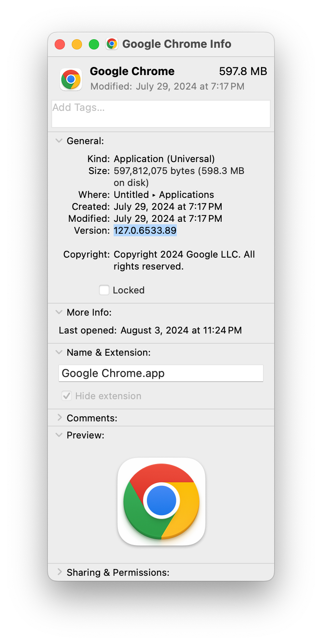The height and width of the screenshot is (644, 322).
Task: Click the Copyright 2024 Google LLC text
Action: coord(184,260)
